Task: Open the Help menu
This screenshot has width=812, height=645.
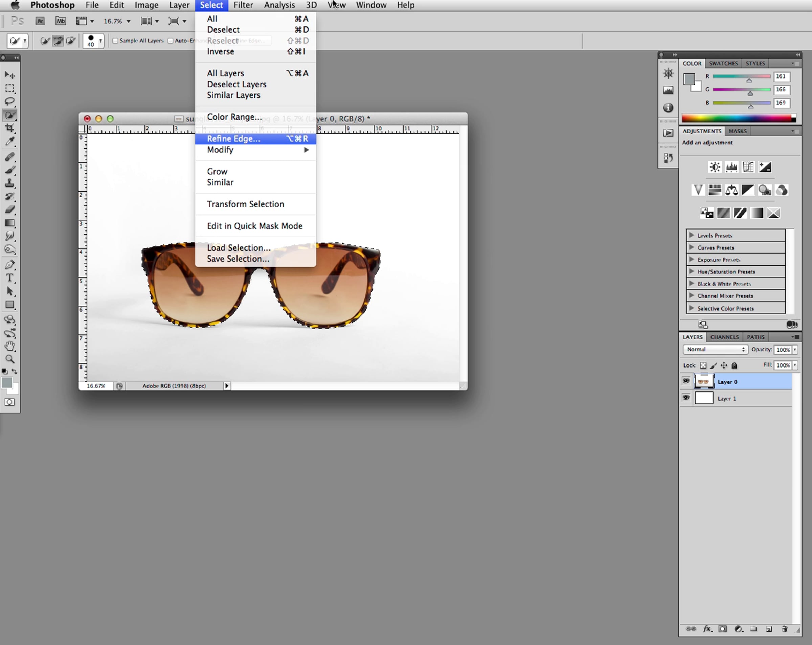Action: (x=406, y=5)
